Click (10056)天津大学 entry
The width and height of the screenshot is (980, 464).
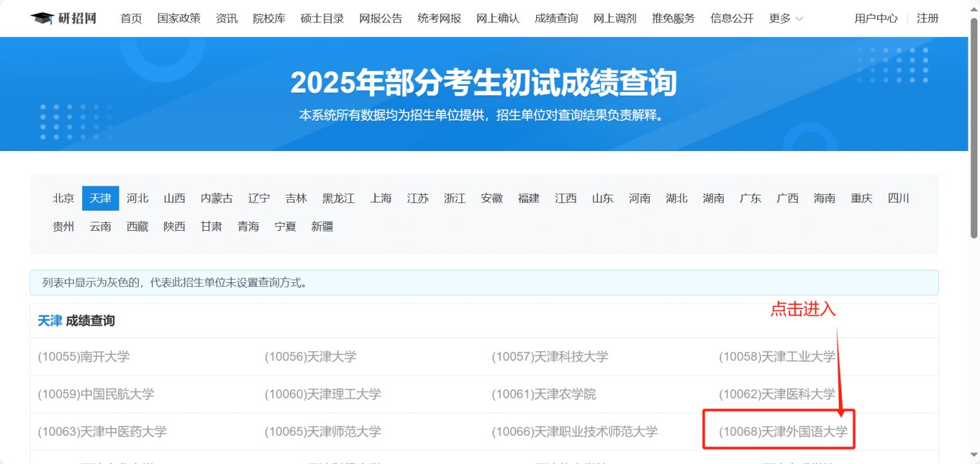311,357
